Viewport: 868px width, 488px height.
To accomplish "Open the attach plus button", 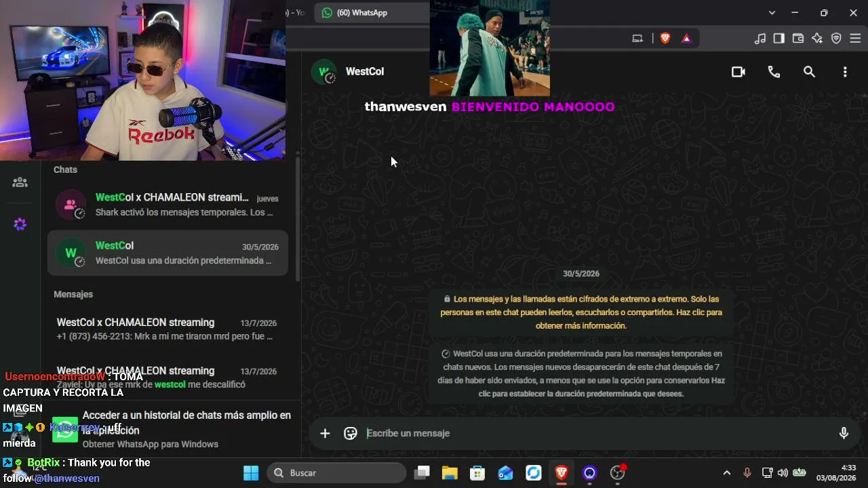I will pyautogui.click(x=325, y=433).
